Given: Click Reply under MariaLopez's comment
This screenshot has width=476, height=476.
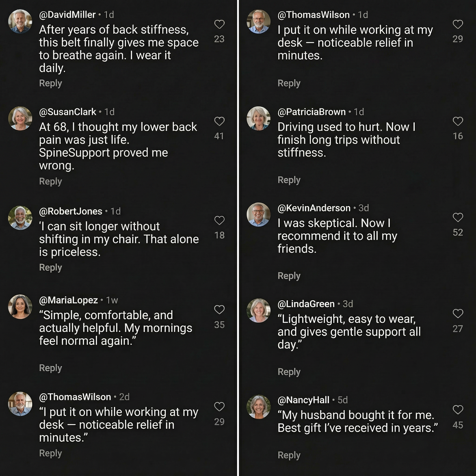Looking at the screenshot, I should (x=50, y=368).
